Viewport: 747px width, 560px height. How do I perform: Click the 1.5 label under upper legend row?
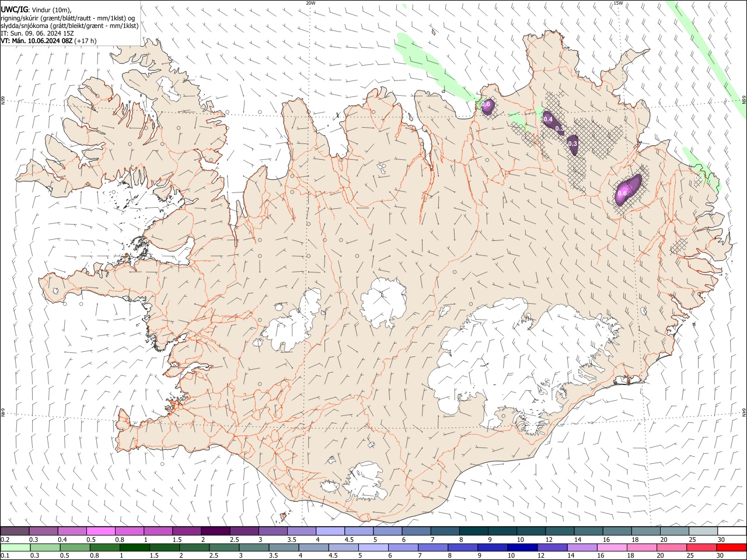[177, 539]
